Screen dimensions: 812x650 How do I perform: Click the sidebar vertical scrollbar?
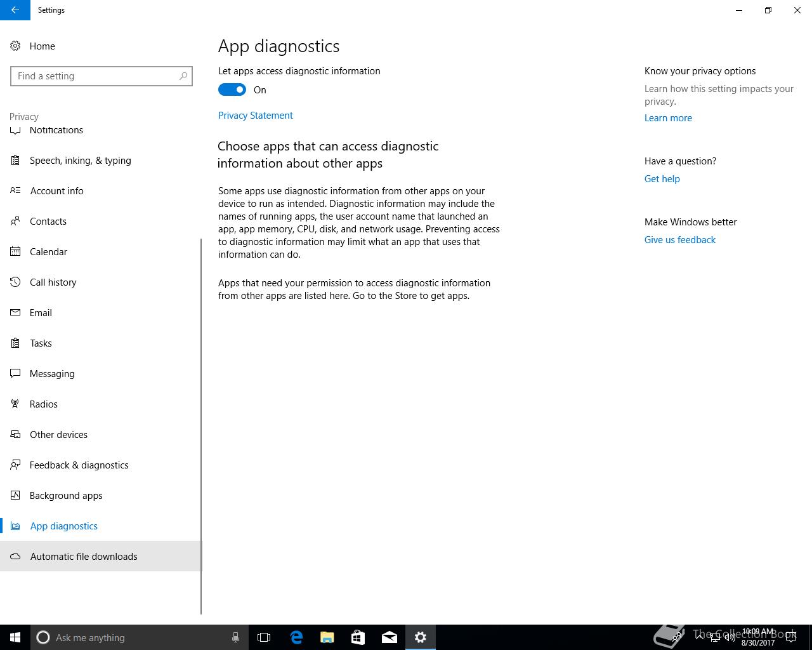coord(201,427)
